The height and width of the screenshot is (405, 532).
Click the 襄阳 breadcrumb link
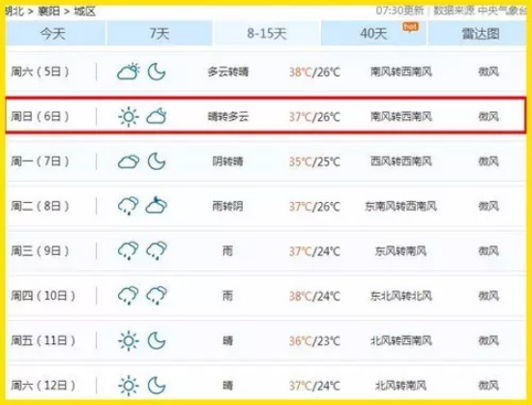[48, 12]
